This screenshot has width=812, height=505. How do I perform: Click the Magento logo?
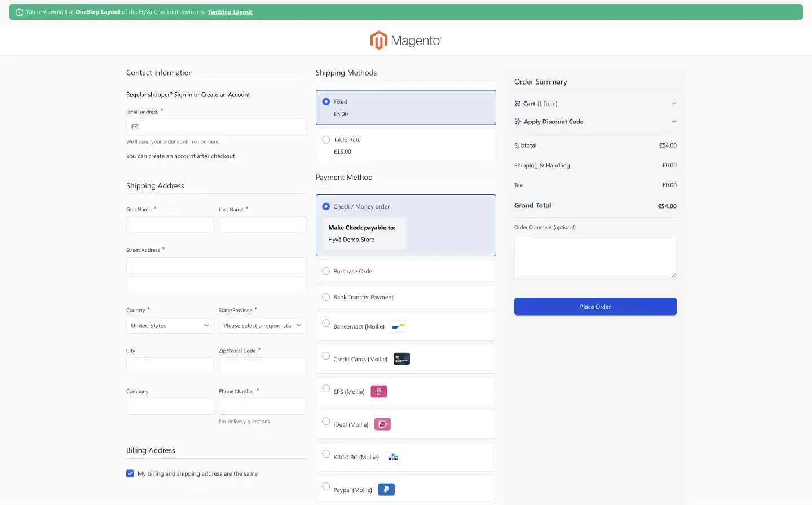click(405, 40)
